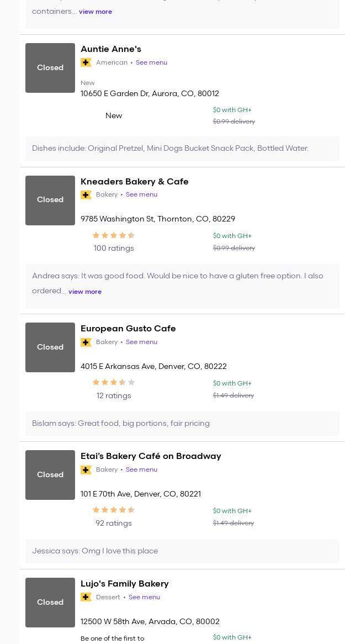Open See menu for Kneaders Bakery & Cafe
The height and width of the screenshot is (644, 345).
point(141,194)
